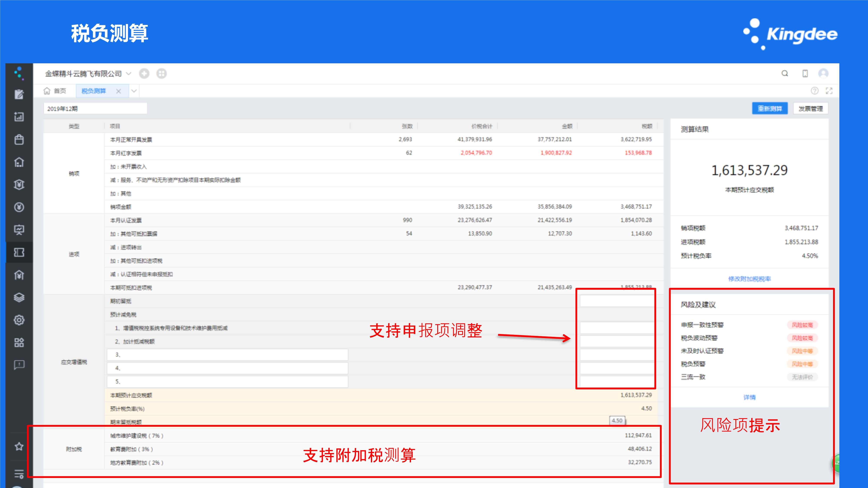Click the 税额 column header
868x488 pixels.
point(647,126)
